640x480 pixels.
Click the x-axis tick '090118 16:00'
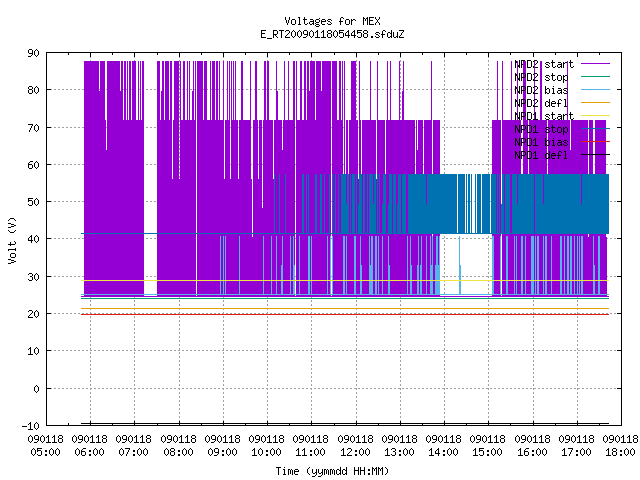tap(532, 446)
